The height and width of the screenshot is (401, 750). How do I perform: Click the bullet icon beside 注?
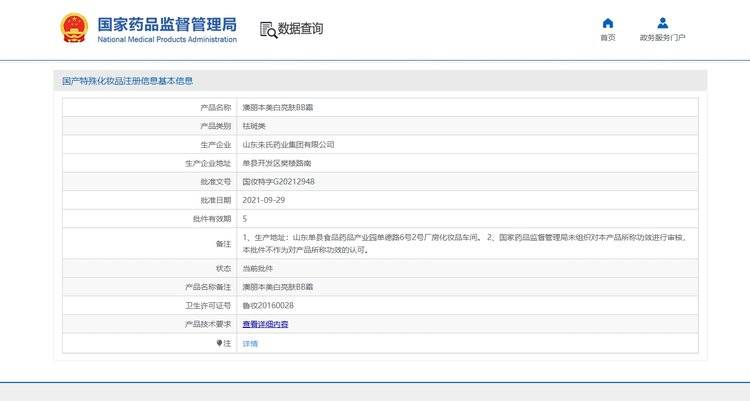(x=220, y=343)
